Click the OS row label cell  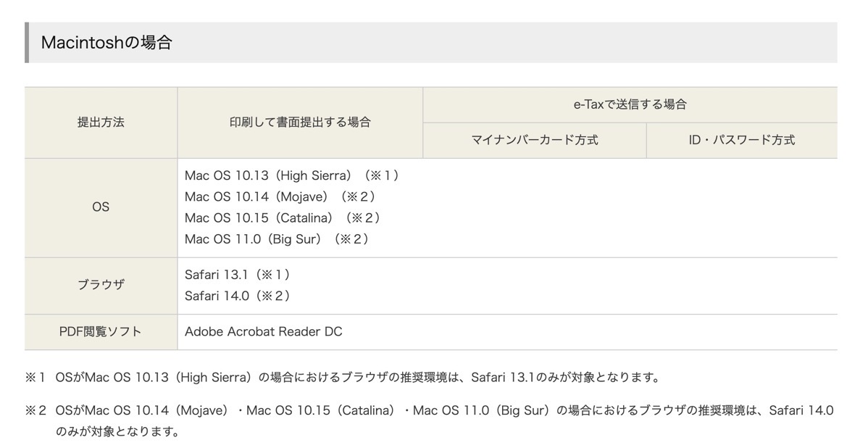101,207
